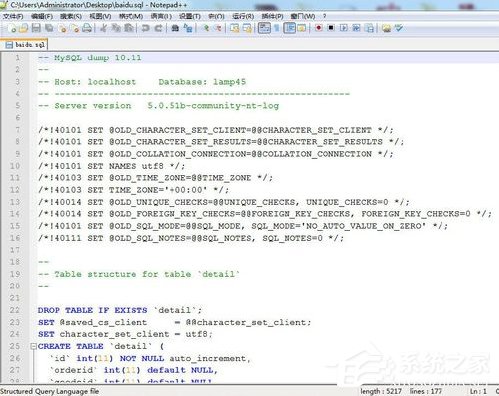This screenshot has width=499, height=396.
Task: Select the baidu.sql document tab
Action: 25,45
